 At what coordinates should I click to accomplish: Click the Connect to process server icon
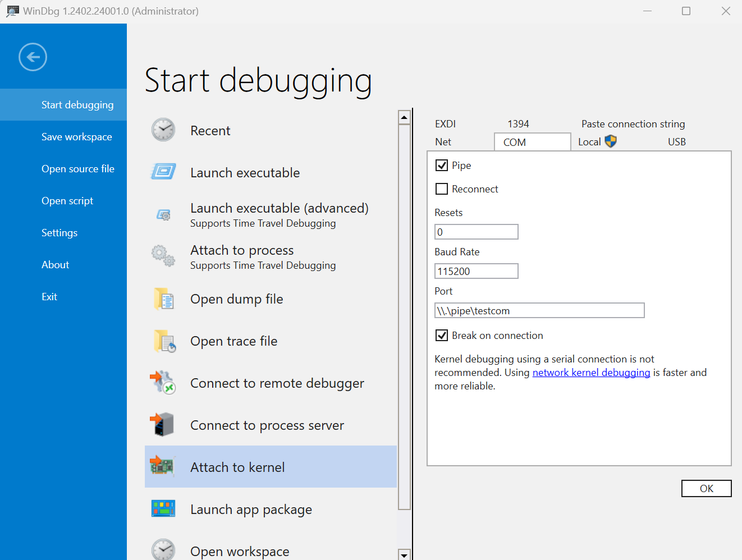163,425
